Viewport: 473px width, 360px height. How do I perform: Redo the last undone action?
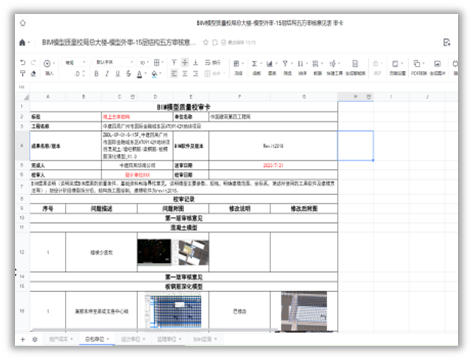(x=33, y=63)
